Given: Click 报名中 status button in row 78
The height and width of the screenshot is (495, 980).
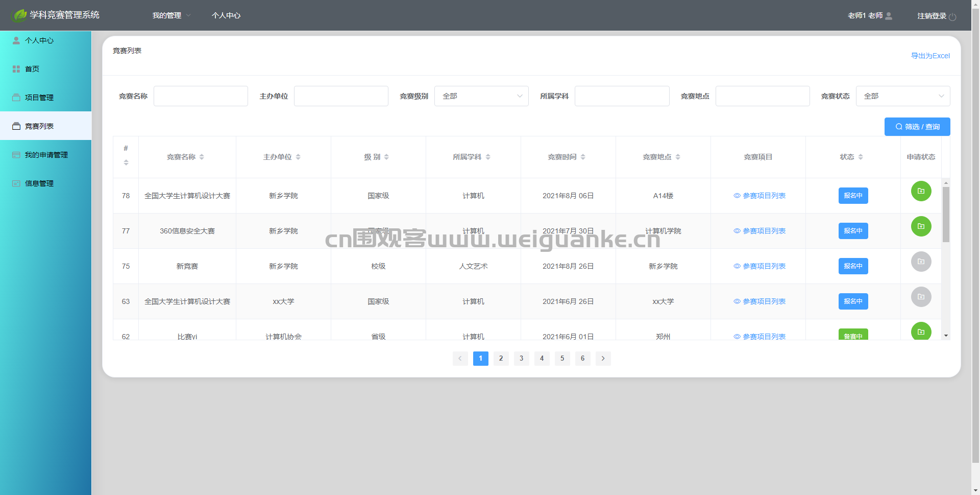Looking at the screenshot, I should pyautogui.click(x=853, y=196).
